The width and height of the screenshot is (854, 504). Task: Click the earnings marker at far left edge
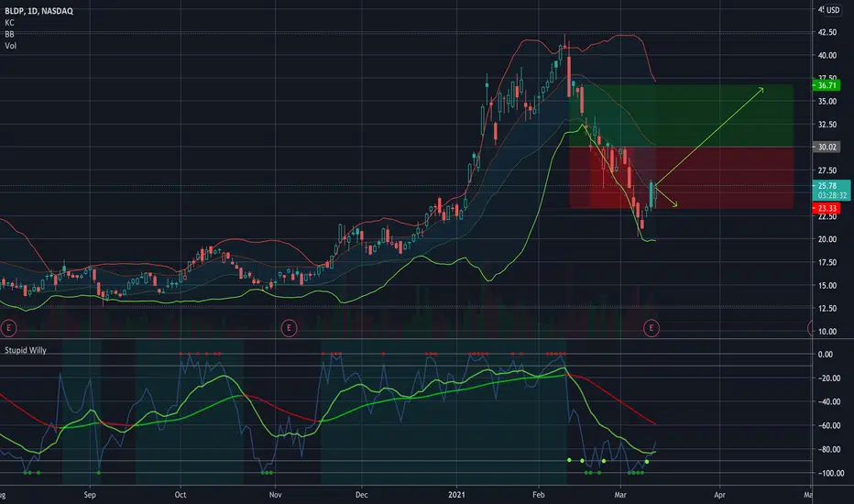[x=8, y=328]
